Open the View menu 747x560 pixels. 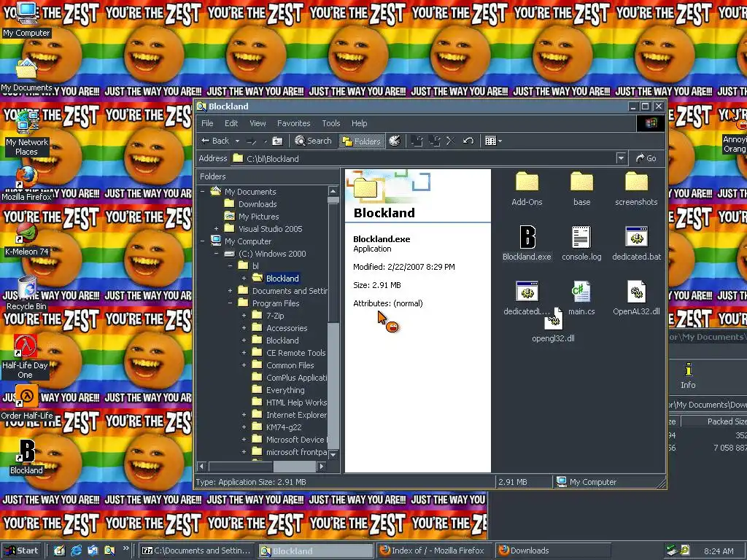[x=258, y=123]
